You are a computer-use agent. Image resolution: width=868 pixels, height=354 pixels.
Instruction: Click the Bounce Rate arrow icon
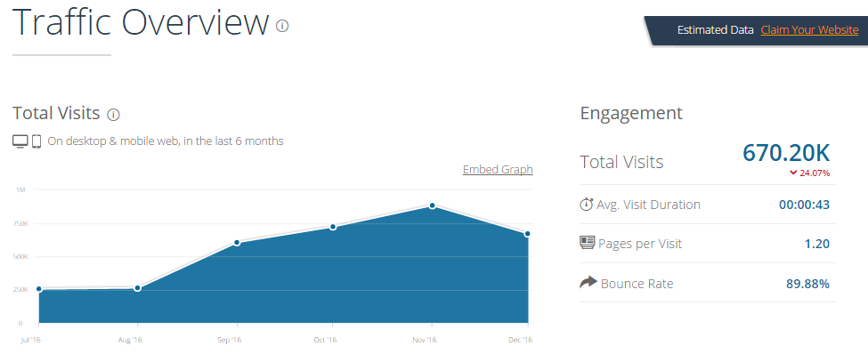[588, 283]
